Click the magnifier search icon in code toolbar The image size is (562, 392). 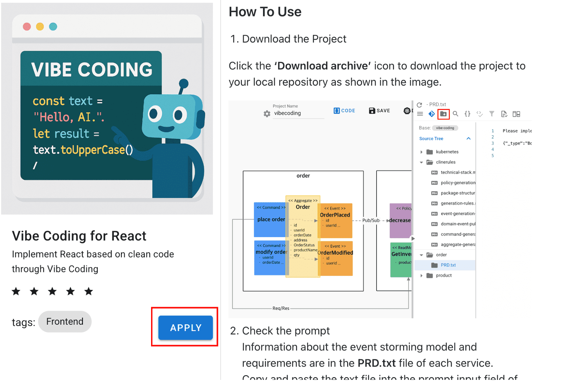point(456,114)
